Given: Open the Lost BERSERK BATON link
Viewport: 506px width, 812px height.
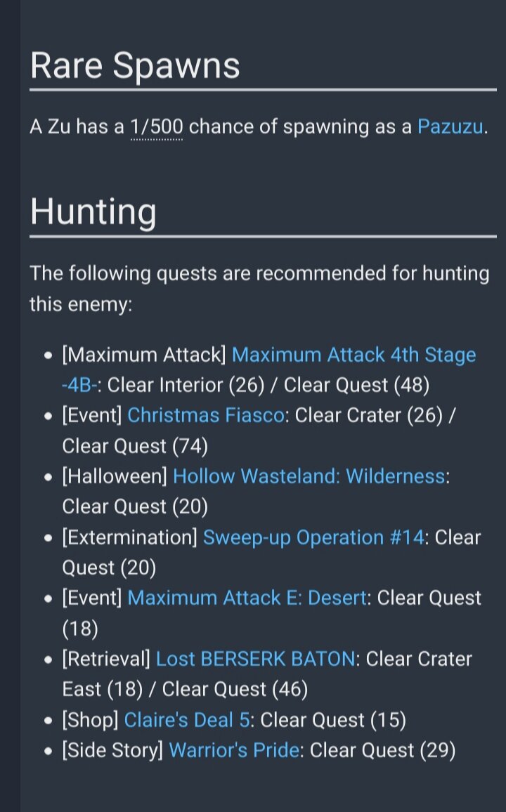Looking at the screenshot, I should click(255, 660).
